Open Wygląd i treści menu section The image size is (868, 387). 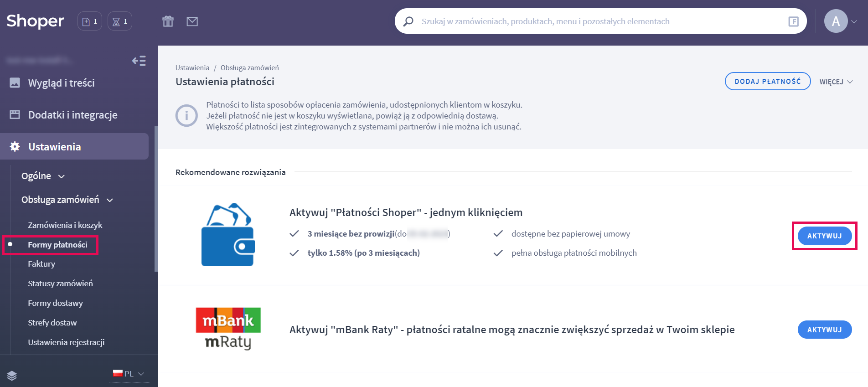[x=61, y=83]
